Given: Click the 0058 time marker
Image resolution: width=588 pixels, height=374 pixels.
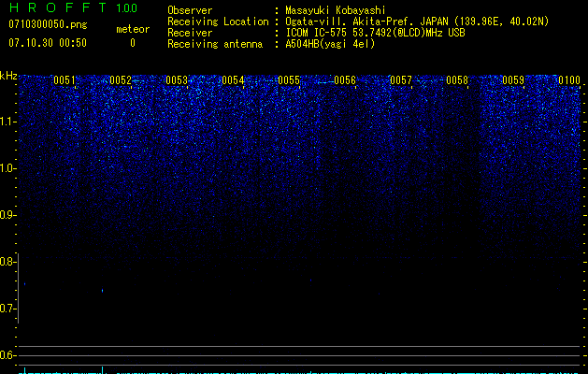Looking at the screenshot, I should pos(457,80).
